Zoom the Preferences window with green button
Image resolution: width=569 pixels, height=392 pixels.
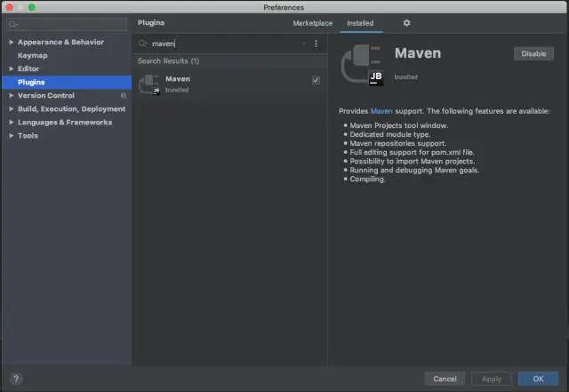(x=32, y=7)
